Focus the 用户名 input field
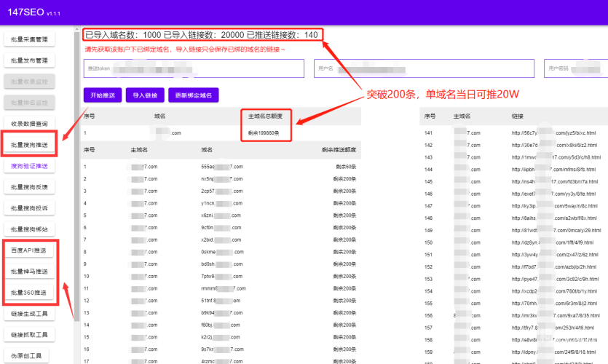The image size is (608, 364). pyautogui.click(x=425, y=68)
